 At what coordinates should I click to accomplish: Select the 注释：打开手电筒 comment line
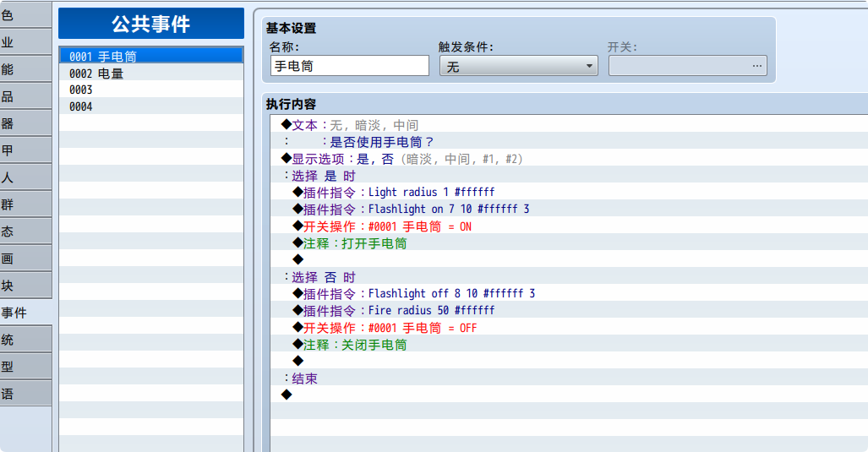pos(569,242)
